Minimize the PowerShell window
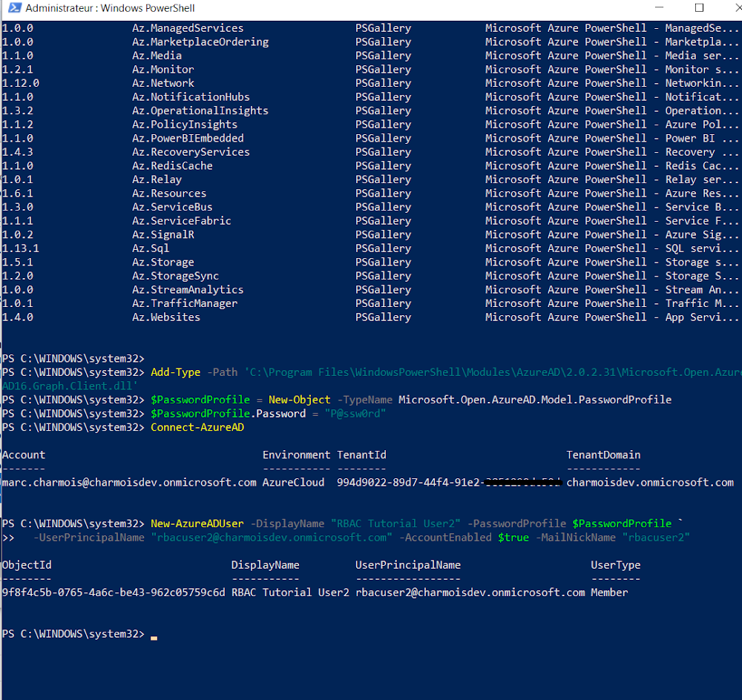This screenshot has height=700, width=742. click(x=659, y=7)
